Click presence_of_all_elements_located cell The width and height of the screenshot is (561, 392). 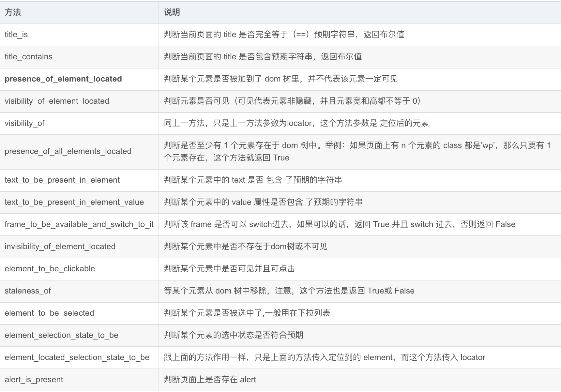click(x=79, y=152)
